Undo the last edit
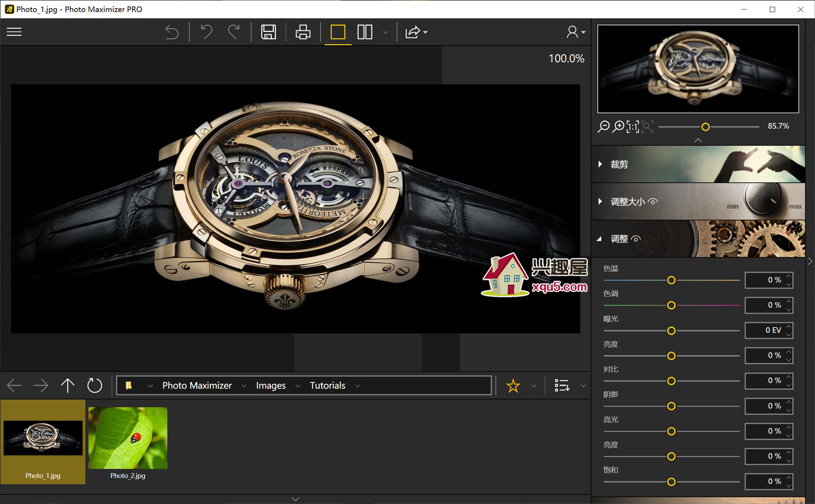 coord(206,32)
